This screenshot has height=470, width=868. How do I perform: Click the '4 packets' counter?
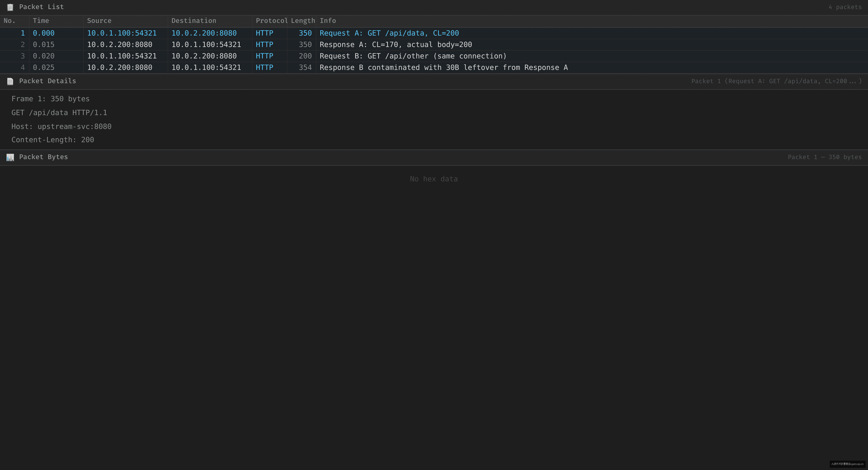(x=845, y=7)
